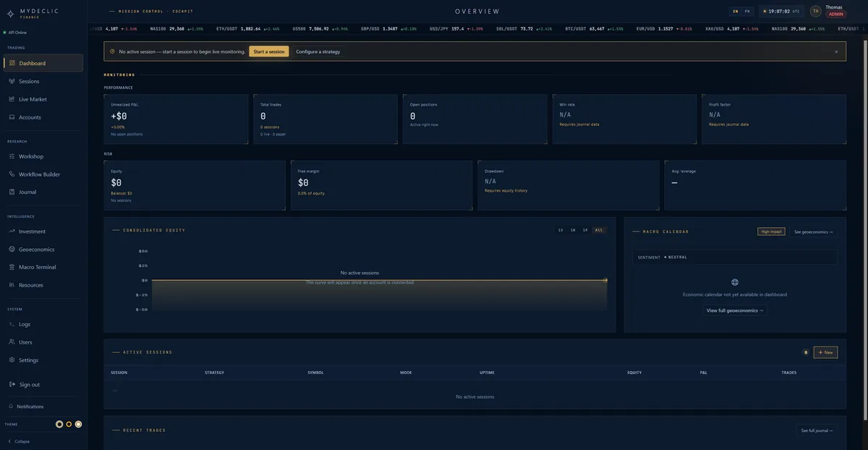Switch language to FR
The image size is (868, 450).
click(747, 12)
